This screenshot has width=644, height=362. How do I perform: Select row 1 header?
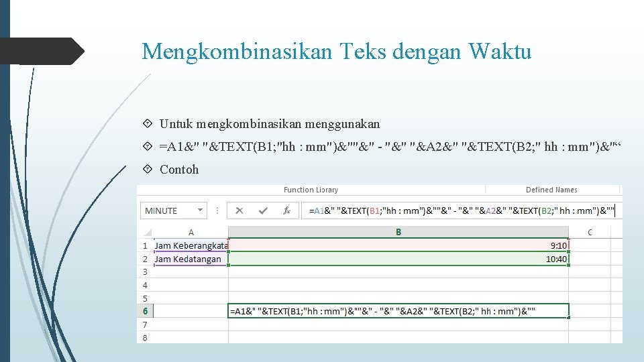click(x=145, y=246)
